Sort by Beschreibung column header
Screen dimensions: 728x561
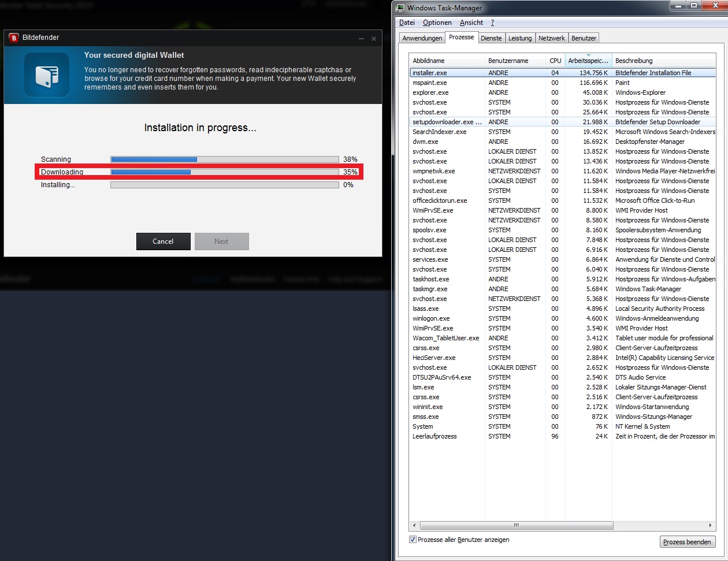pos(664,61)
